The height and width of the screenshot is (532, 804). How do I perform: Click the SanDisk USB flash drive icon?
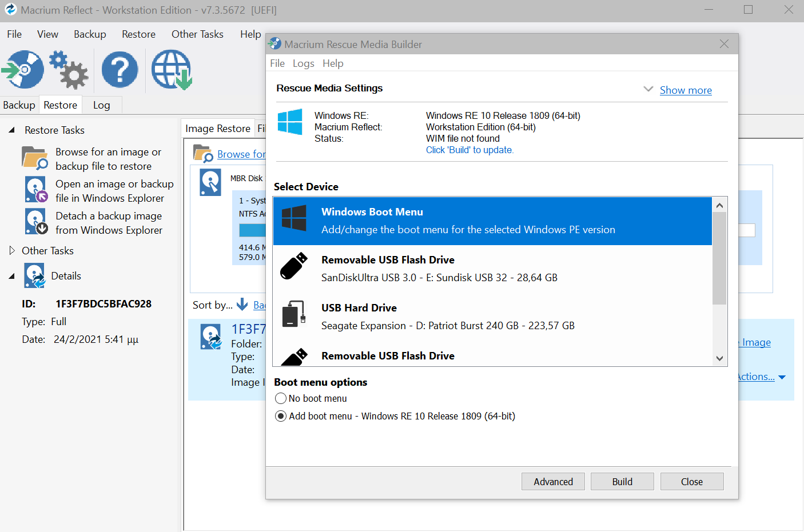(294, 266)
